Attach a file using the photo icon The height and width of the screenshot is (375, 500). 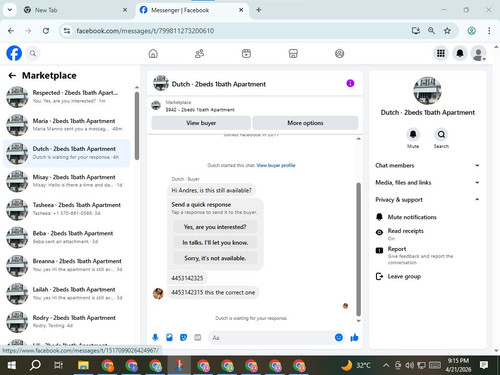(169, 338)
